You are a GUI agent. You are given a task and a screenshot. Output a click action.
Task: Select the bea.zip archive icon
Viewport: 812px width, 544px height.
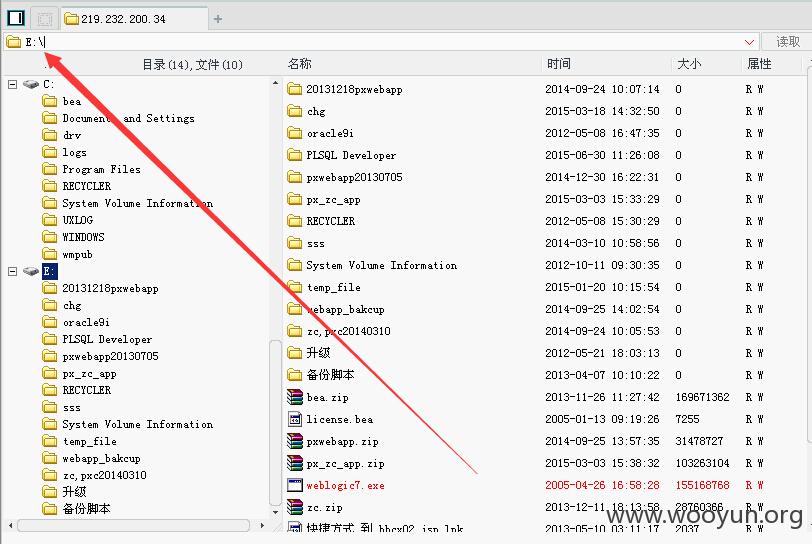[x=295, y=397]
